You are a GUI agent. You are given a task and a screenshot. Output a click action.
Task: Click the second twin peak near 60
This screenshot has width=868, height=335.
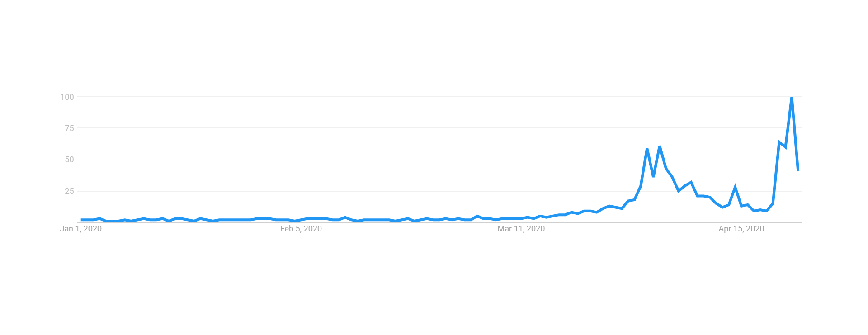660,146
